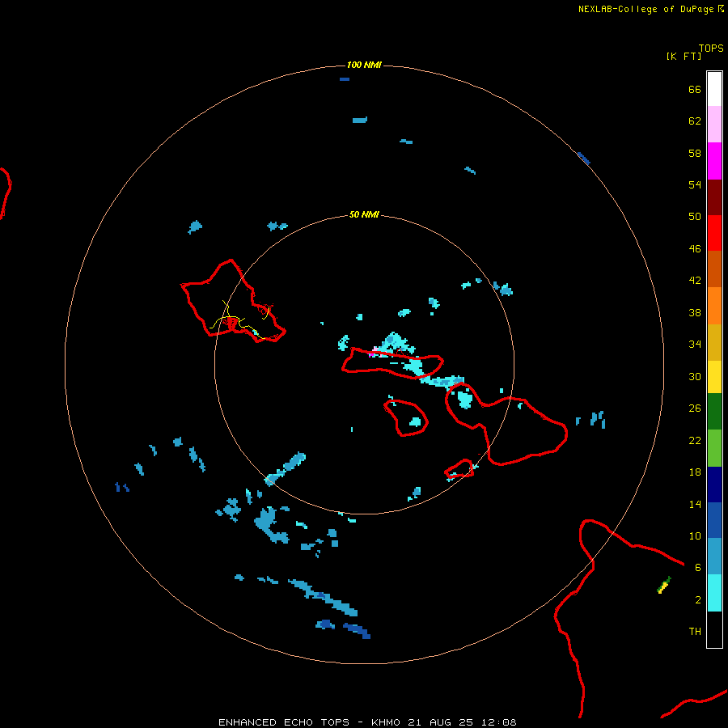Screen dimensions: 728x728
Task: Click the 22 legend value
Action: coord(695,440)
